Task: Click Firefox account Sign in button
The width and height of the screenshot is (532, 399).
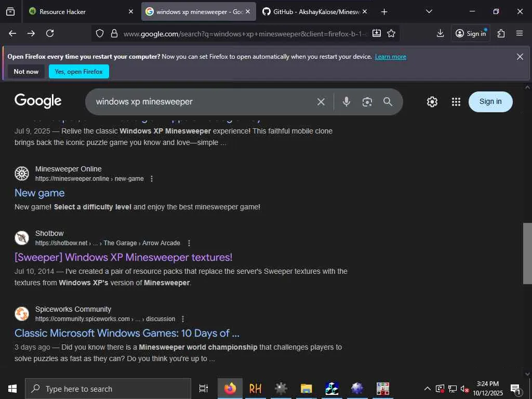Action: pyautogui.click(x=471, y=33)
